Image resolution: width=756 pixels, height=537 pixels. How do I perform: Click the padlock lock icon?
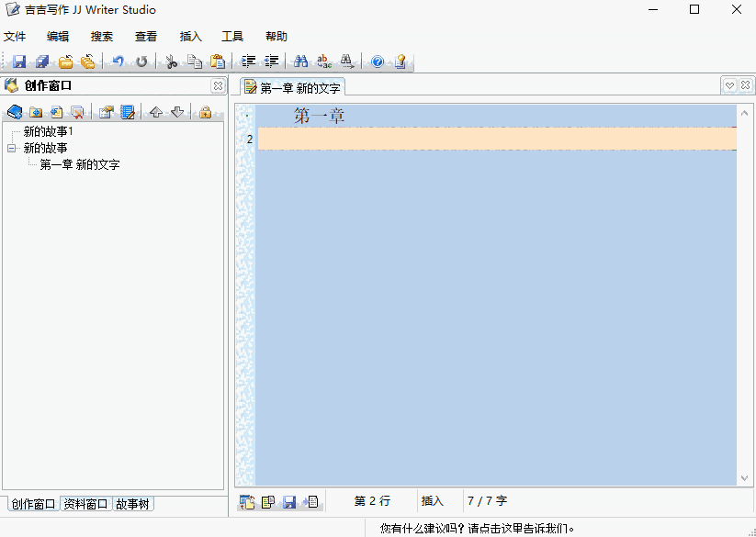click(206, 112)
